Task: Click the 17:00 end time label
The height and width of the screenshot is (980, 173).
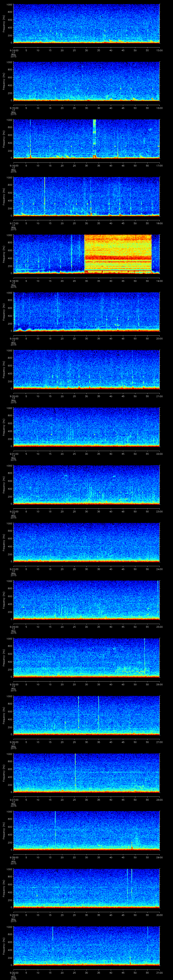Action: (160, 166)
